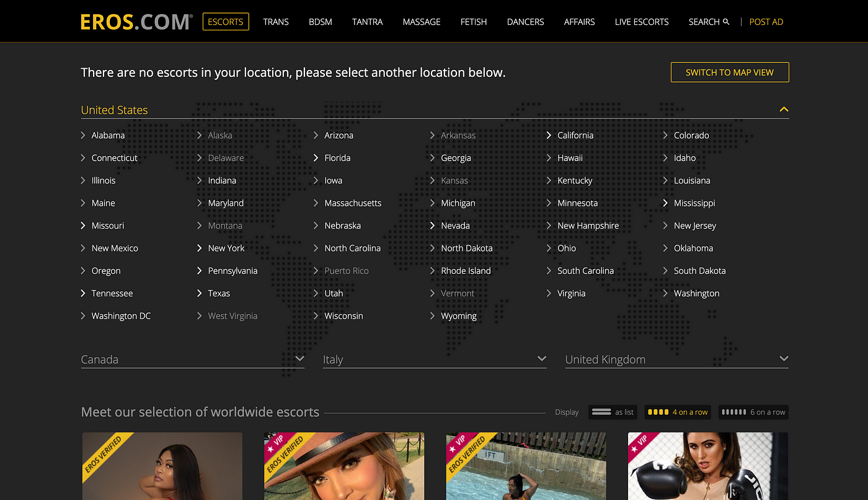The image size is (868, 500).
Task: Select Oregon from the state list
Action: point(106,271)
